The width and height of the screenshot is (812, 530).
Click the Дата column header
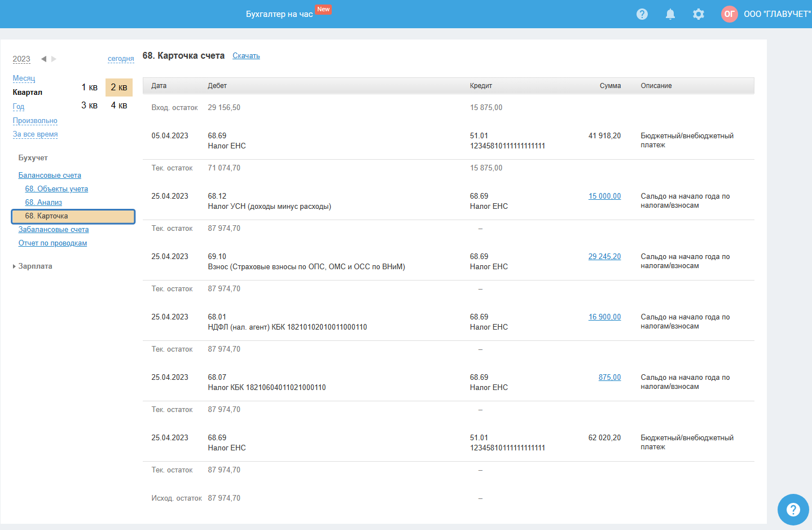point(159,86)
